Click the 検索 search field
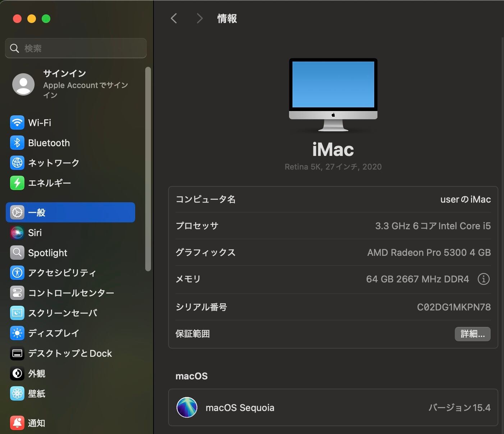The width and height of the screenshot is (504, 434). pos(76,48)
